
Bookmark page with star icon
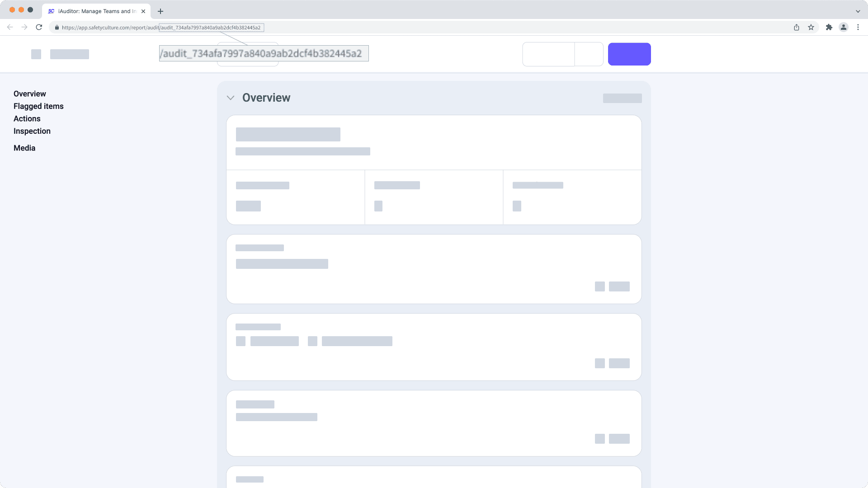(x=811, y=27)
